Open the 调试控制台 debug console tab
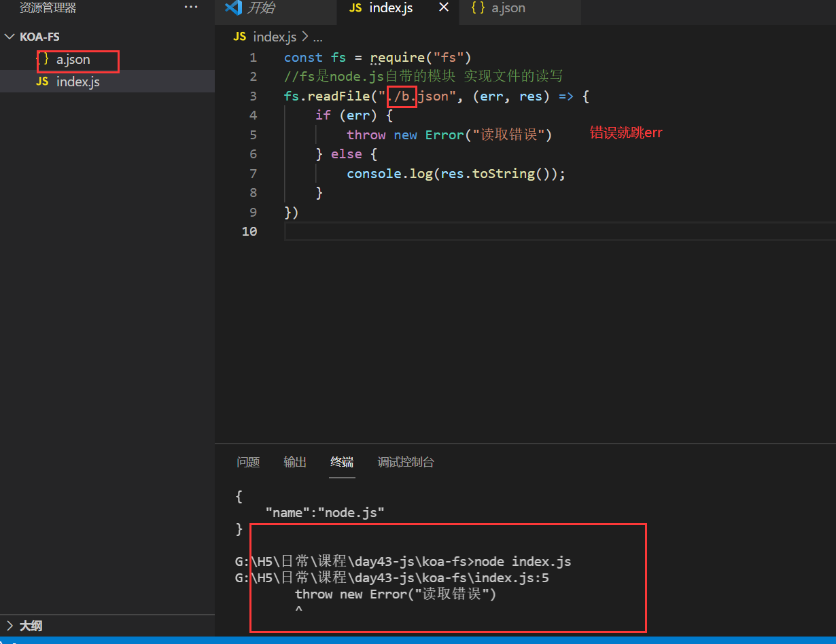 point(406,462)
